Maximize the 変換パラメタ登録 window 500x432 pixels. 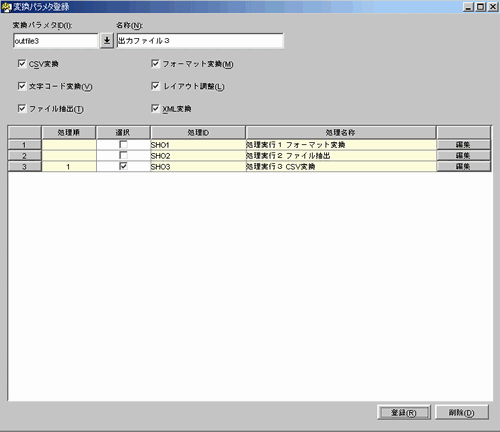[x=481, y=7]
